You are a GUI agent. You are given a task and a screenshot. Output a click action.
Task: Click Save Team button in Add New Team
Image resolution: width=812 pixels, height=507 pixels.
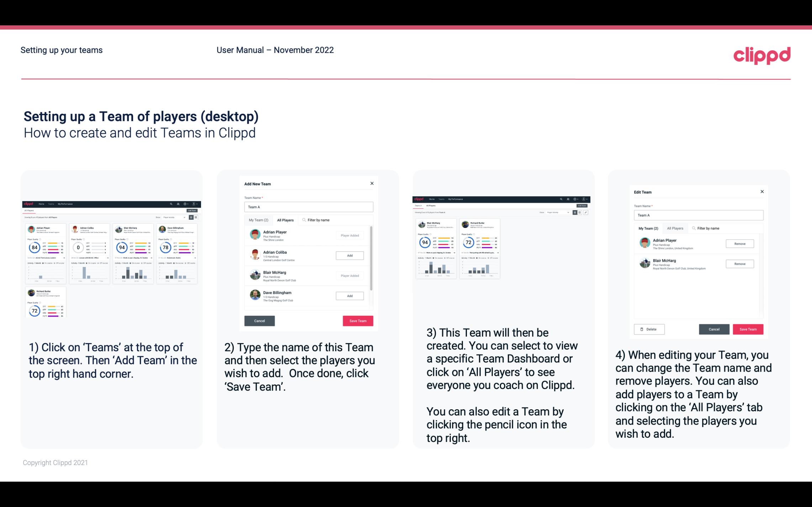point(357,320)
